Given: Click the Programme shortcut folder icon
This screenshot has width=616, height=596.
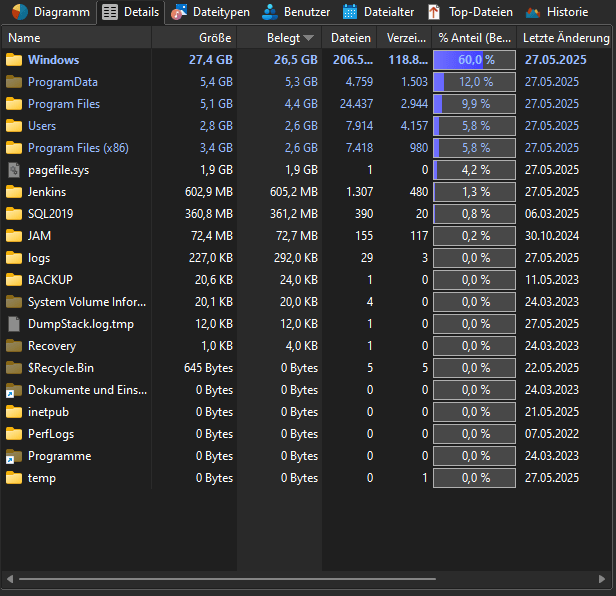Looking at the screenshot, I should (14, 456).
